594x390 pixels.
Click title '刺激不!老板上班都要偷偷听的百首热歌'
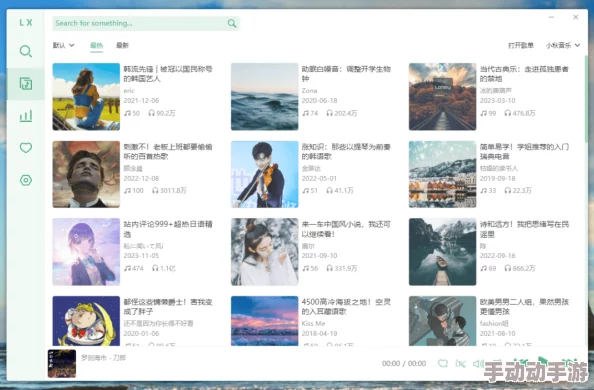168,152
